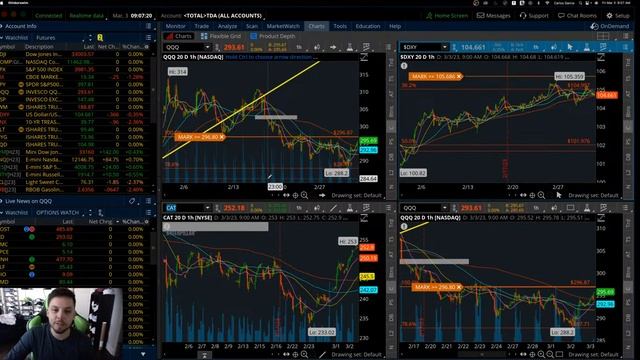Select the OPTIONS WATCH watchlist name

click(x=58, y=213)
